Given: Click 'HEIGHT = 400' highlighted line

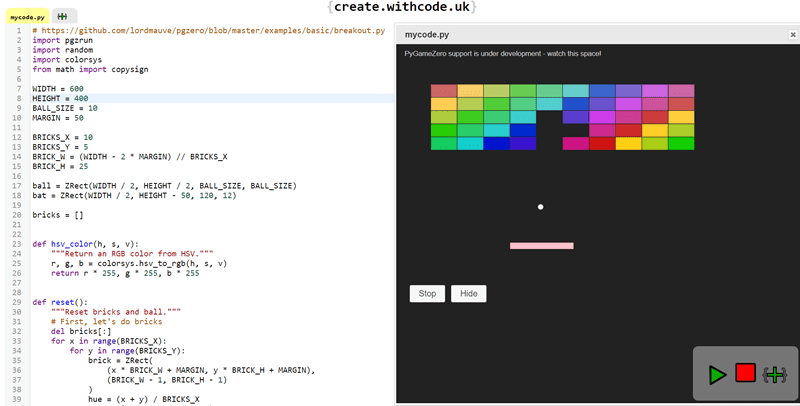Looking at the screenshot, I should 60,98.
